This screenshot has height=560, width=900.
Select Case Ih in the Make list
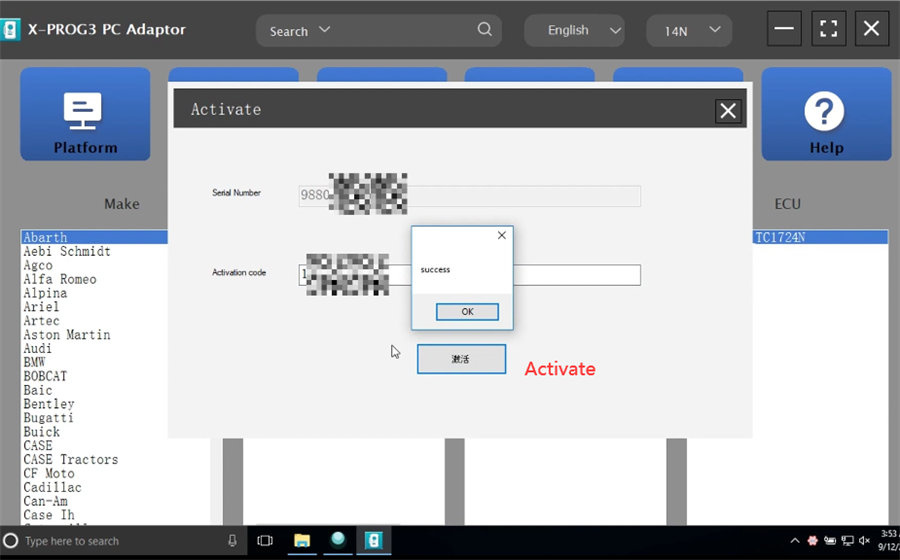pyautogui.click(x=49, y=515)
